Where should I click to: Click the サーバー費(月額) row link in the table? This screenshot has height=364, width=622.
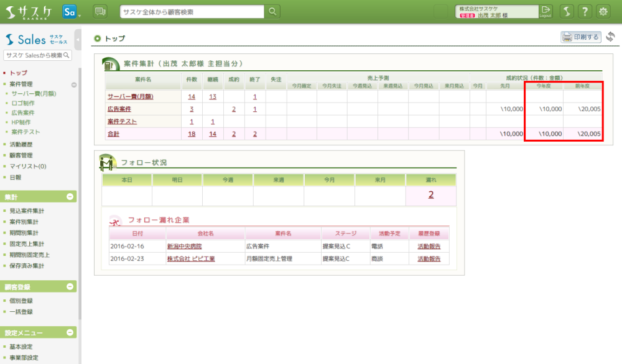[x=130, y=96]
